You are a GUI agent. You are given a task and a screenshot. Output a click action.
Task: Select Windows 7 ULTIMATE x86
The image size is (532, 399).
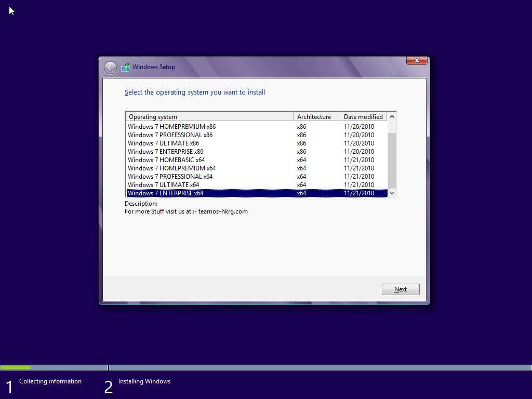pyautogui.click(x=257, y=143)
